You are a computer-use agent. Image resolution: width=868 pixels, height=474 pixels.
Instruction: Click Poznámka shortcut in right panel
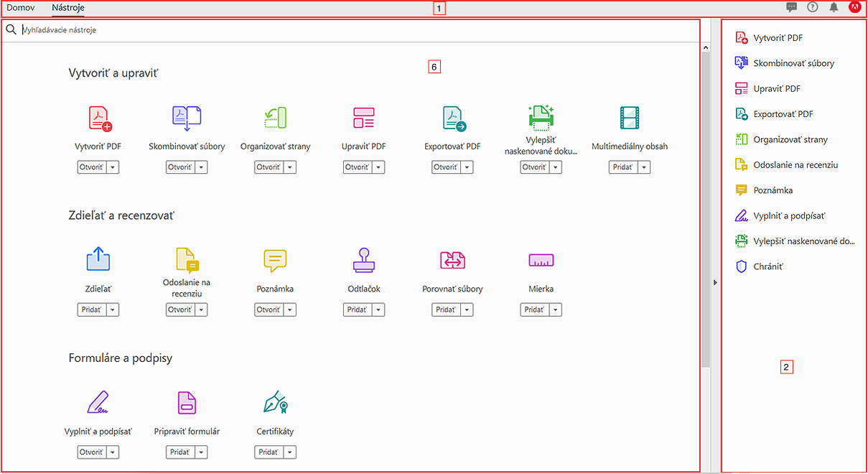point(764,190)
